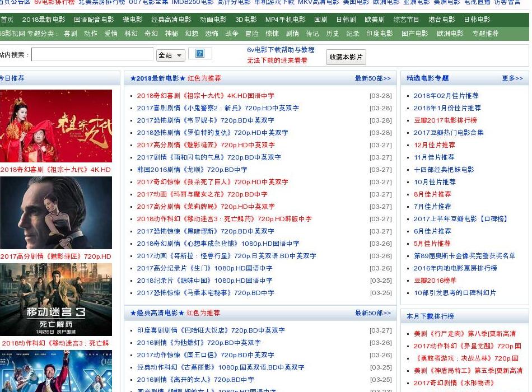Open 《小鬼警察2：新兵》 720p.HD link
This screenshot has height=392, width=532.
pos(218,108)
